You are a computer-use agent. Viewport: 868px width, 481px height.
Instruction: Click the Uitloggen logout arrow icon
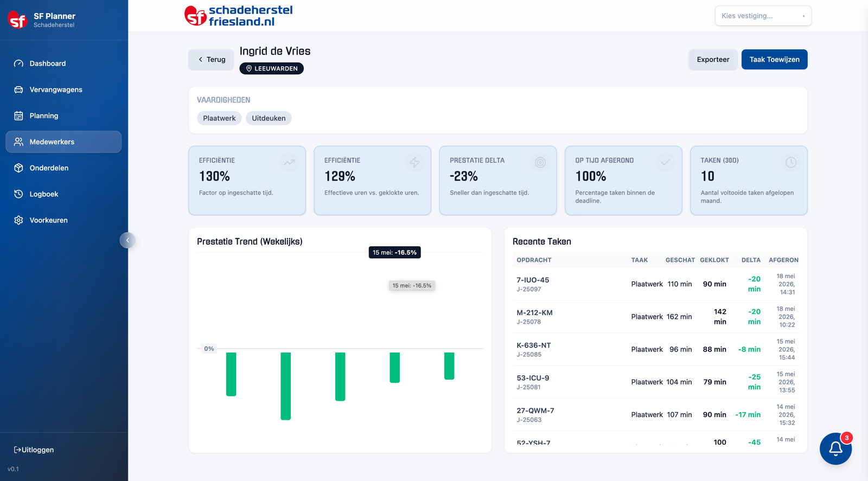coord(17,450)
